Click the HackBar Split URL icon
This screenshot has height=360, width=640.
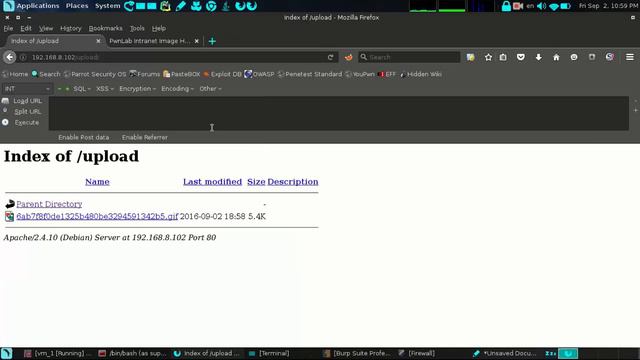pyautogui.click(x=5, y=111)
